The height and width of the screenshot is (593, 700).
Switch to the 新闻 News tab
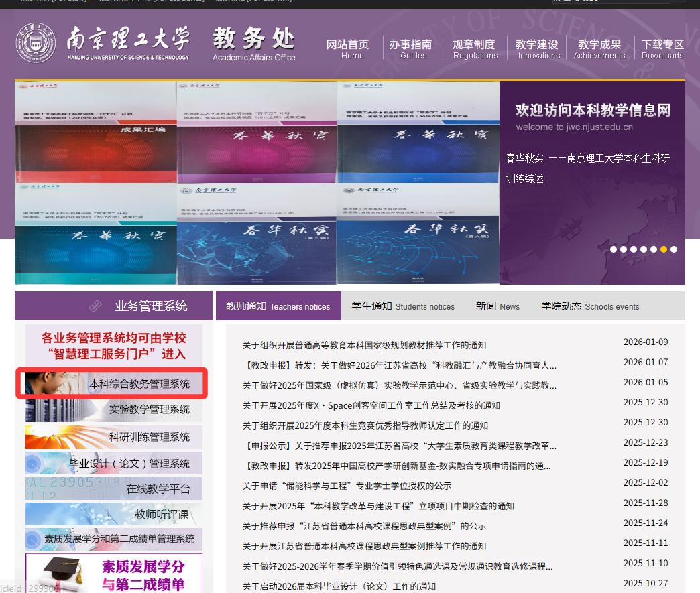click(498, 306)
